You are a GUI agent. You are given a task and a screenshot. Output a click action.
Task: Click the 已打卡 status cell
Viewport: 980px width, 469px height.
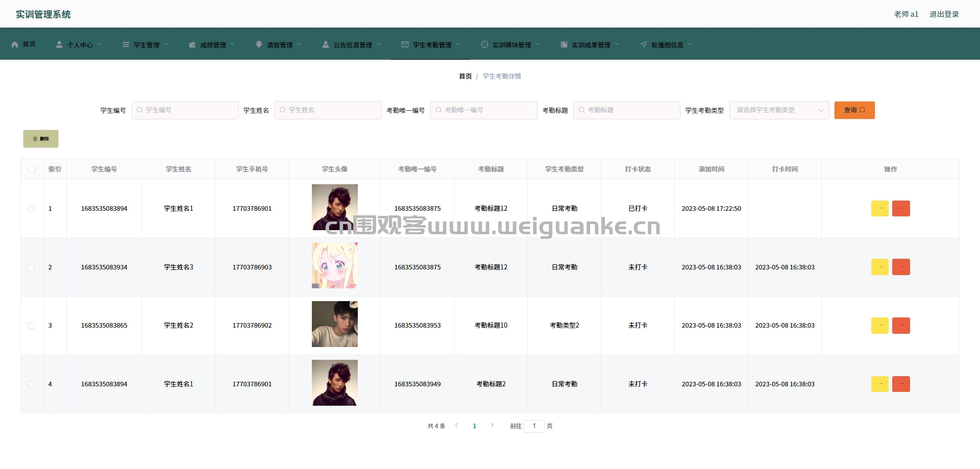click(x=638, y=208)
